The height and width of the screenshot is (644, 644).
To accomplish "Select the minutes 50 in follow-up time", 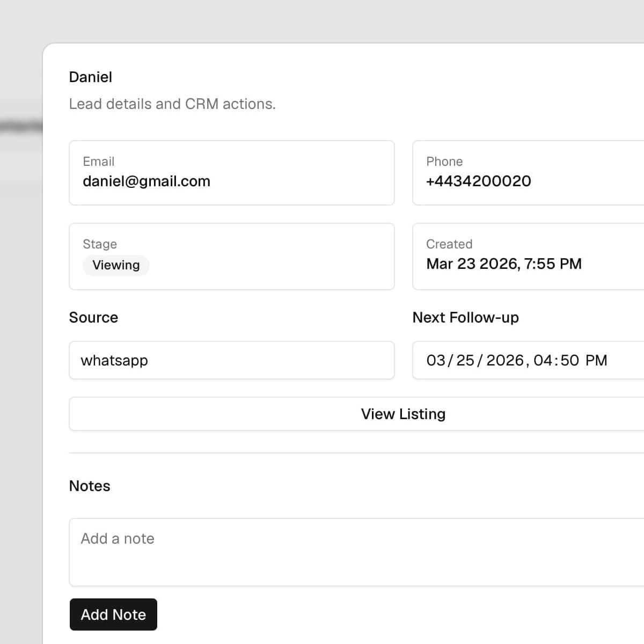I will click(x=569, y=360).
